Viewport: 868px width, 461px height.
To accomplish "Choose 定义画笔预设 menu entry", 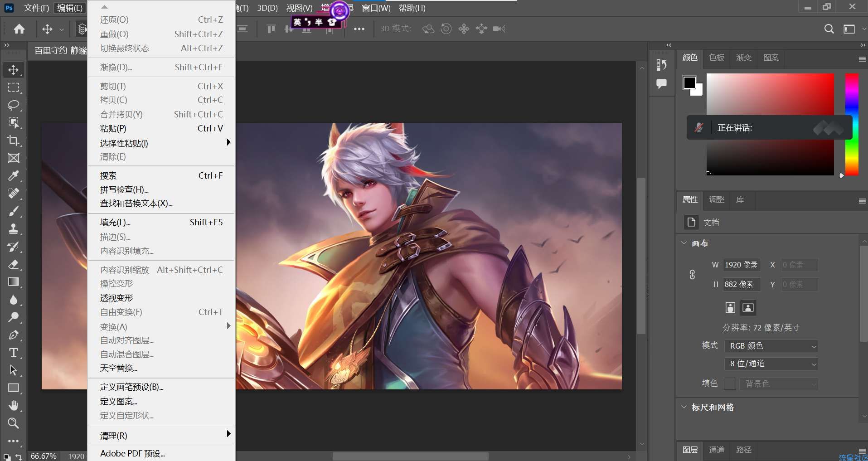I will click(x=161, y=387).
